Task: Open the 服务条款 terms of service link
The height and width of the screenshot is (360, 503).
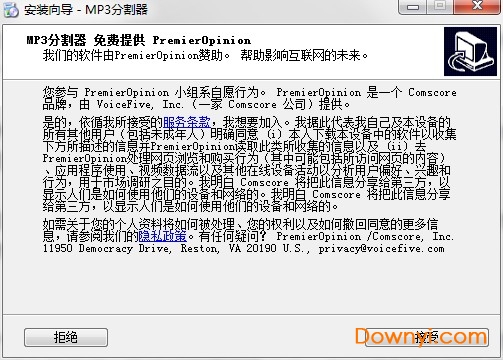Action: (187, 122)
